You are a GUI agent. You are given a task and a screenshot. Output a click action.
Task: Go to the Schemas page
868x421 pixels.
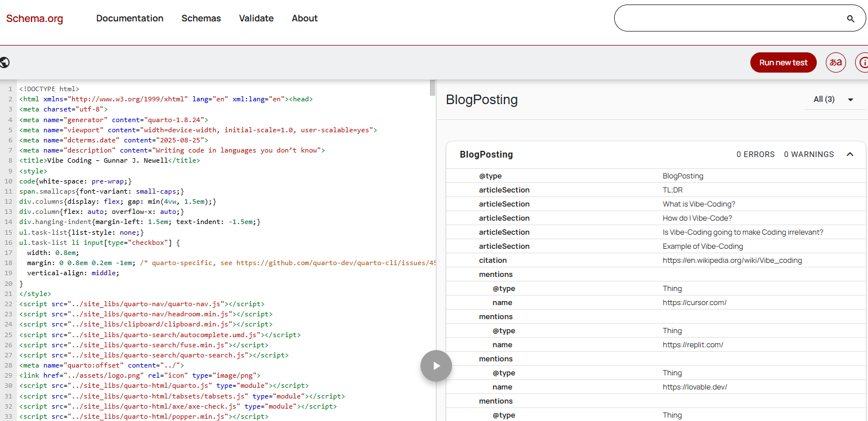(x=201, y=19)
